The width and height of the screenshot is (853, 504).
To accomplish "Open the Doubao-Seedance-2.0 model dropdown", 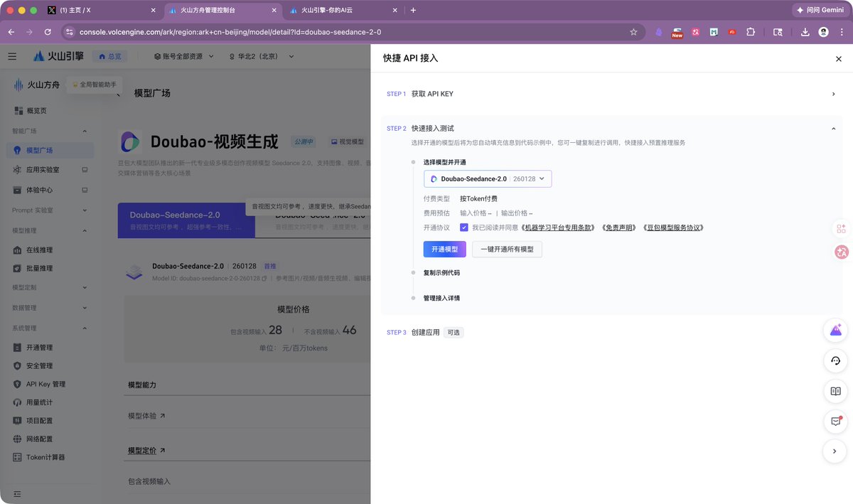I will point(488,179).
